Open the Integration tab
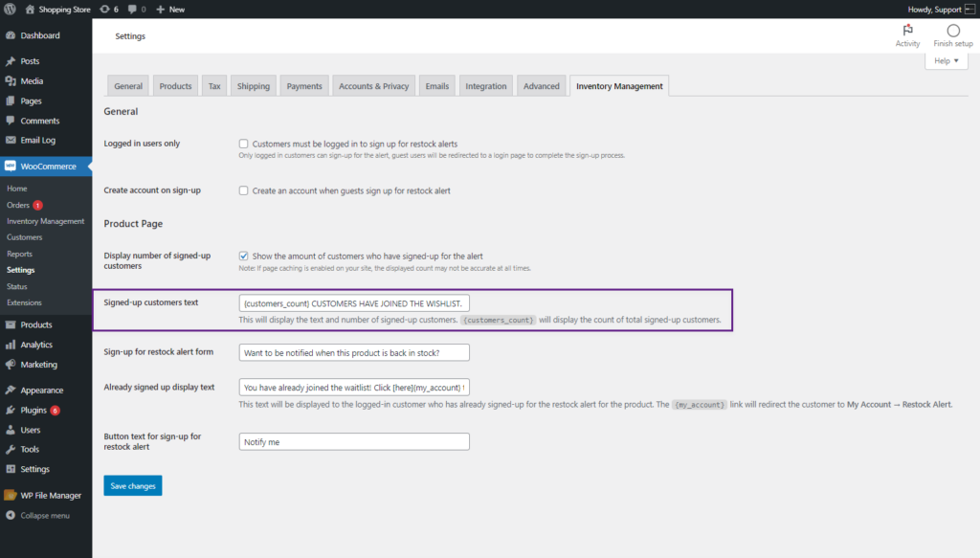This screenshot has width=980, height=558. (x=485, y=86)
